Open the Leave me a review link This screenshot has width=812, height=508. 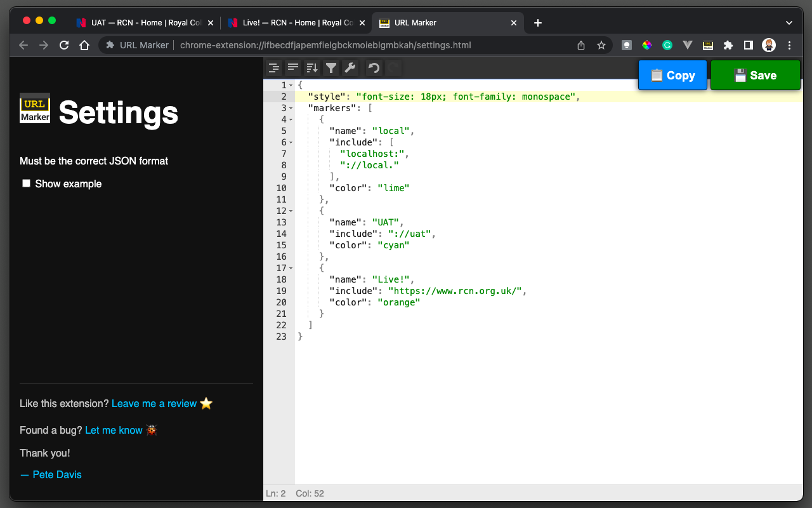(x=154, y=404)
